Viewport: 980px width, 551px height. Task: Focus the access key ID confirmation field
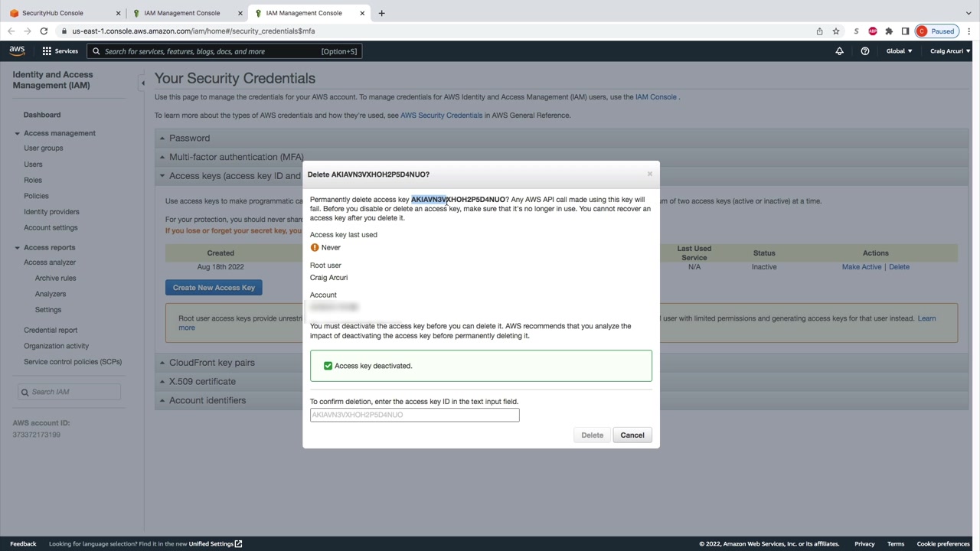coord(415,415)
